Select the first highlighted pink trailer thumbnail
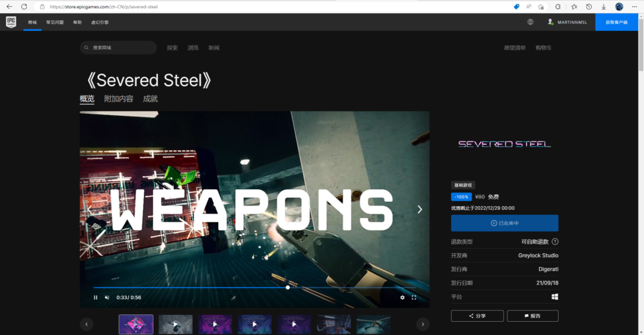This screenshot has height=335, width=644. [136, 324]
